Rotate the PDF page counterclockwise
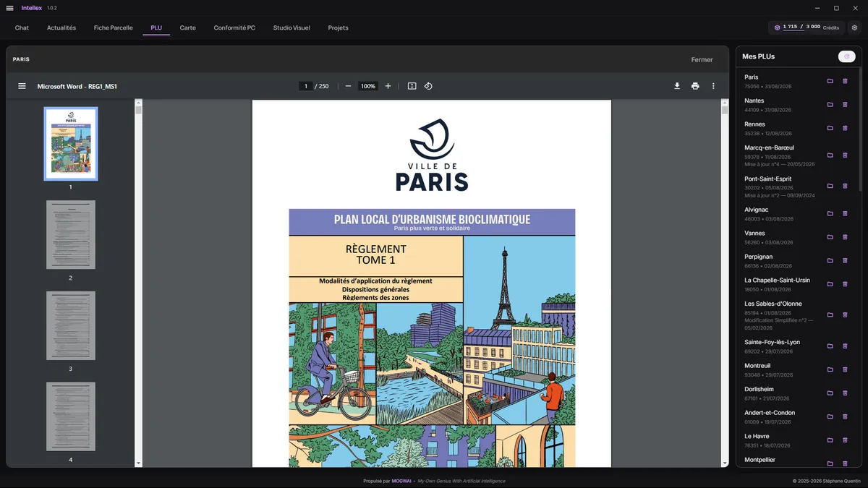 [428, 86]
